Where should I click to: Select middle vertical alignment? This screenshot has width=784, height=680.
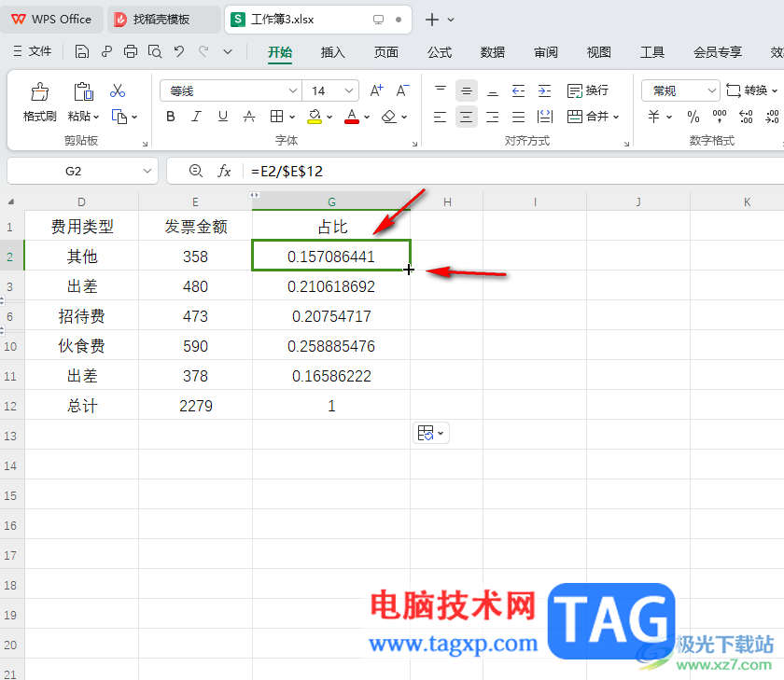467,90
